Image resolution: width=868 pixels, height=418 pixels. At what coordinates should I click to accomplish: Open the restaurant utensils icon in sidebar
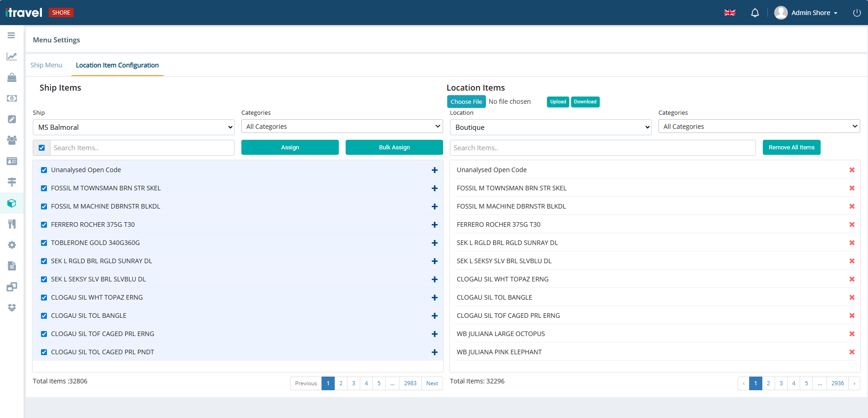[11, 224]
